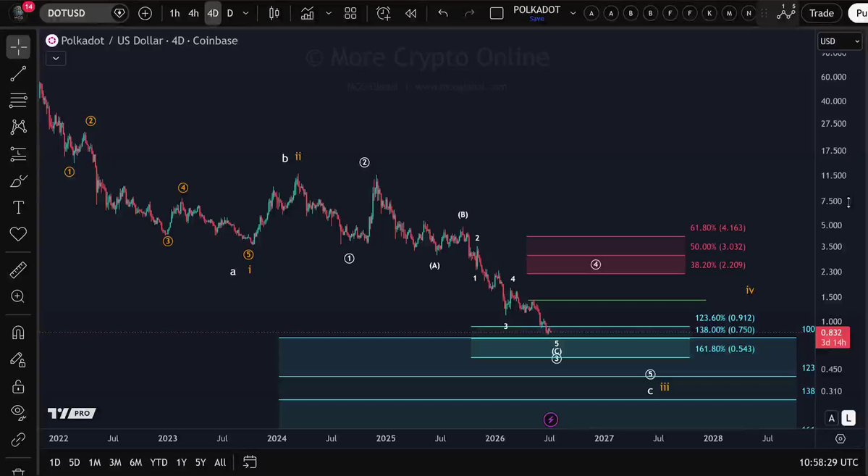Image resolution: width=868 pixels, height=476 pixels.
Task: Toggle lock all drawings
Action: pos(18,385)
